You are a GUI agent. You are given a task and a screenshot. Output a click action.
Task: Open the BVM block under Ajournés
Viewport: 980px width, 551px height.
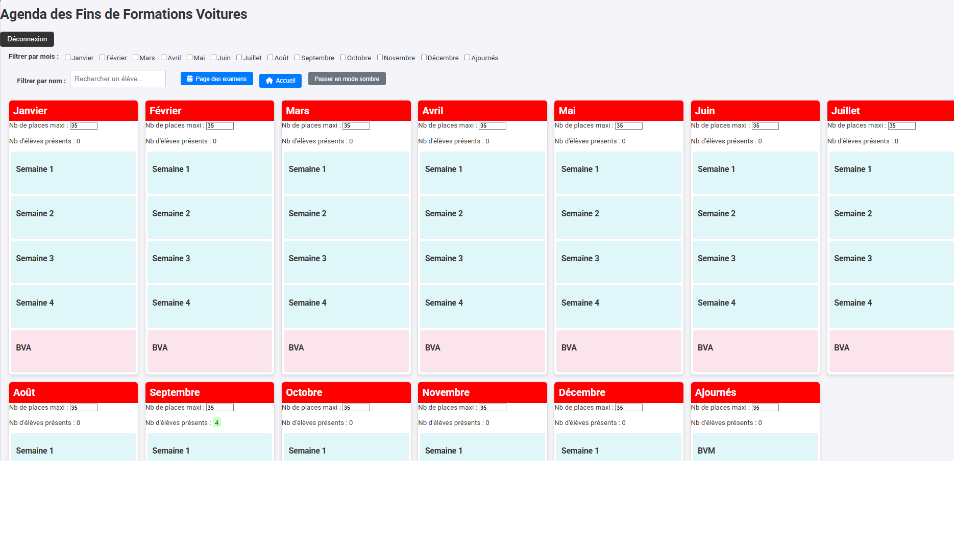tap(754, 448)
